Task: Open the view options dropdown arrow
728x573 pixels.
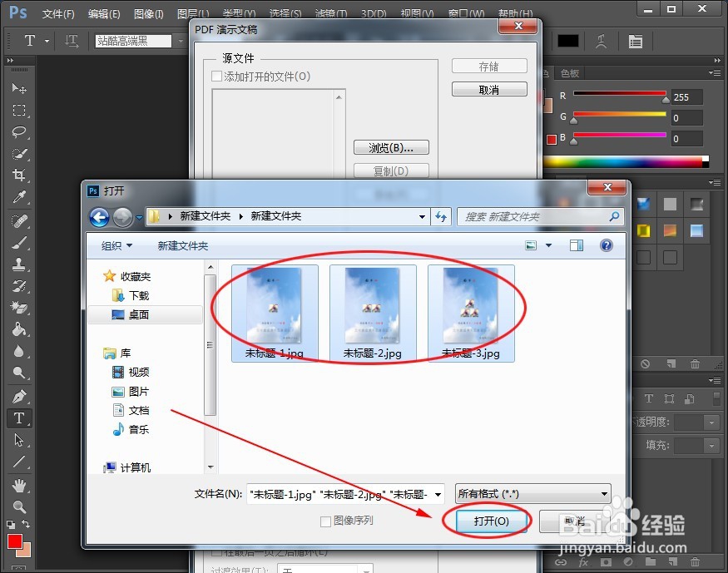Action: 549,245
